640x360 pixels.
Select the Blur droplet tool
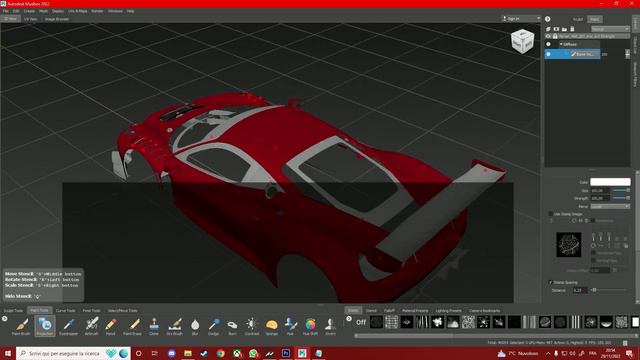[195, 326]
